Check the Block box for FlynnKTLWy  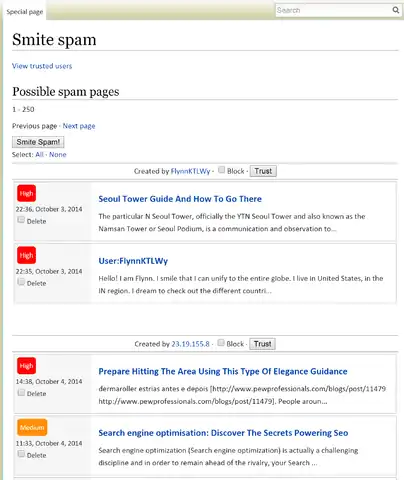221,170
